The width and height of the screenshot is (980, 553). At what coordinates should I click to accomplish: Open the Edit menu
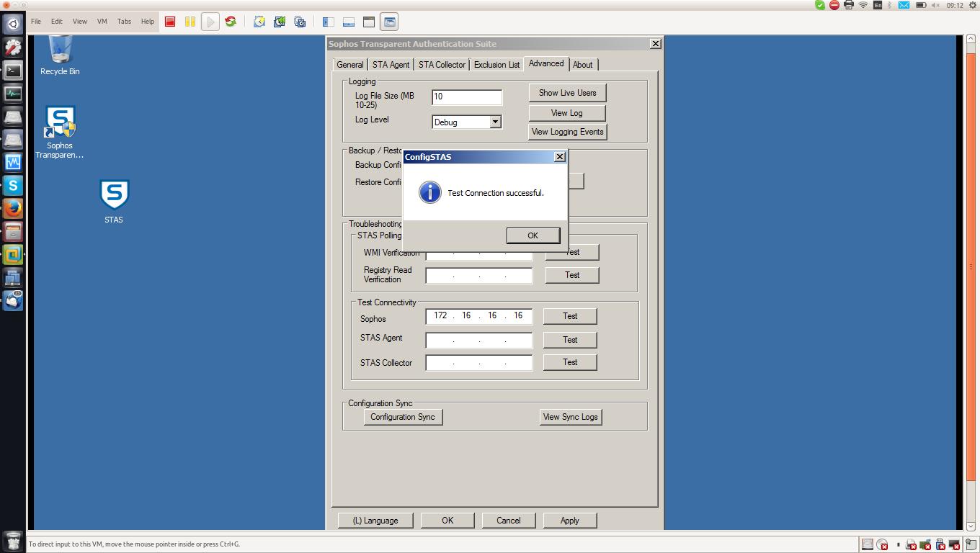pos(56,22)
